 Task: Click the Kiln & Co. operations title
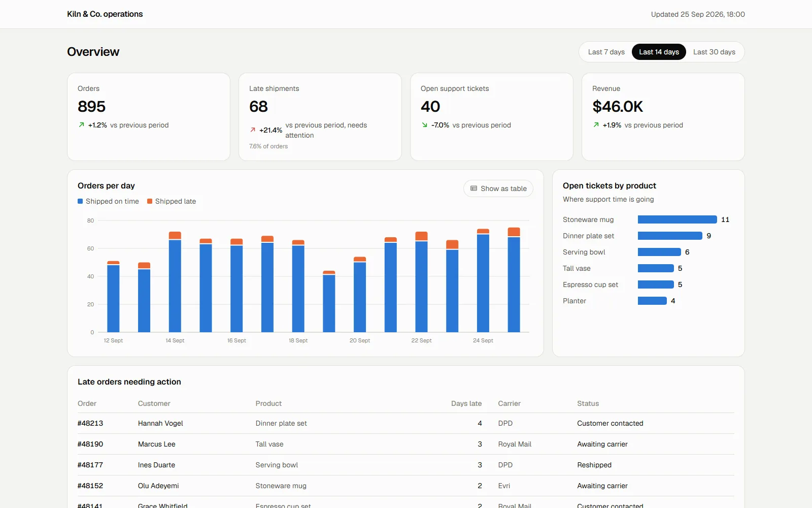tap(105, 14)
